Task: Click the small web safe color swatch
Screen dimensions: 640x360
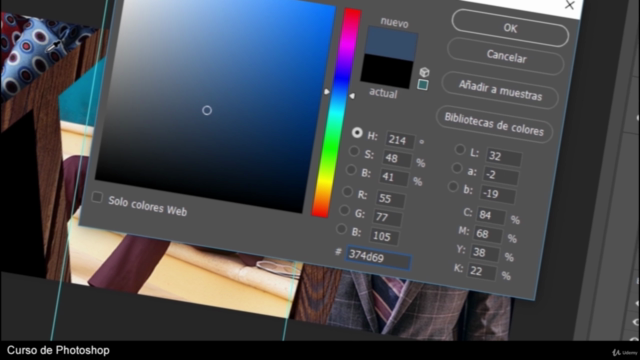Action: pyautogui.click(x=423, y=85)
